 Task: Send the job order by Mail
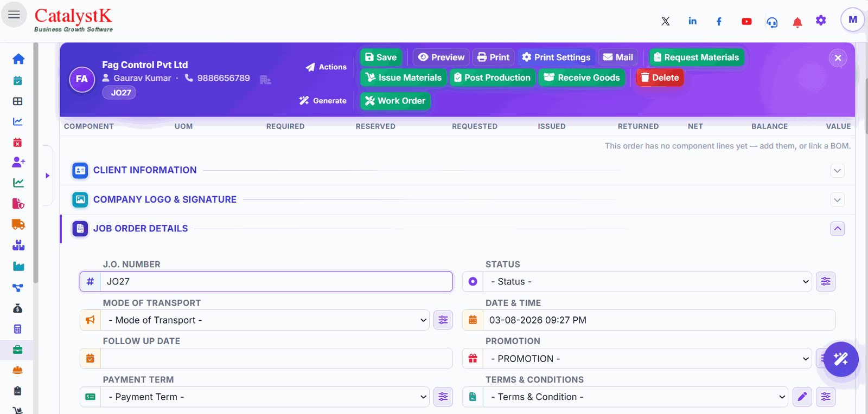[x=618, y=57]
